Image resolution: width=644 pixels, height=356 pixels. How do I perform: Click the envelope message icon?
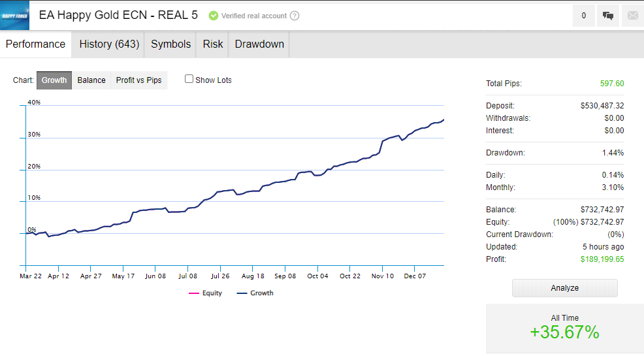click(633, 16)
